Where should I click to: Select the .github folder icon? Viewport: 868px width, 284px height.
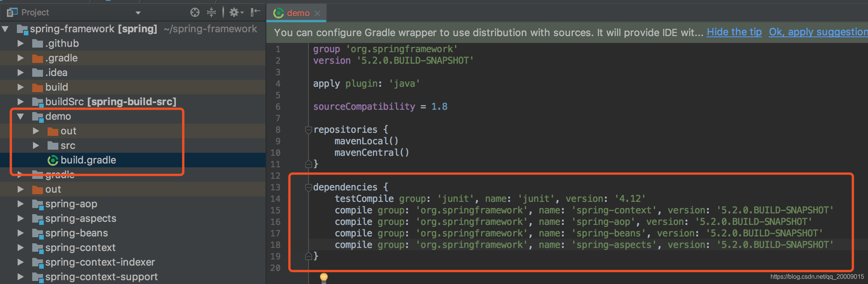(37, 43)
